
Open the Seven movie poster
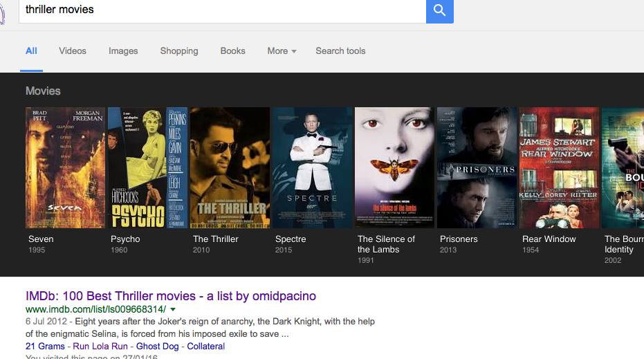65,167
